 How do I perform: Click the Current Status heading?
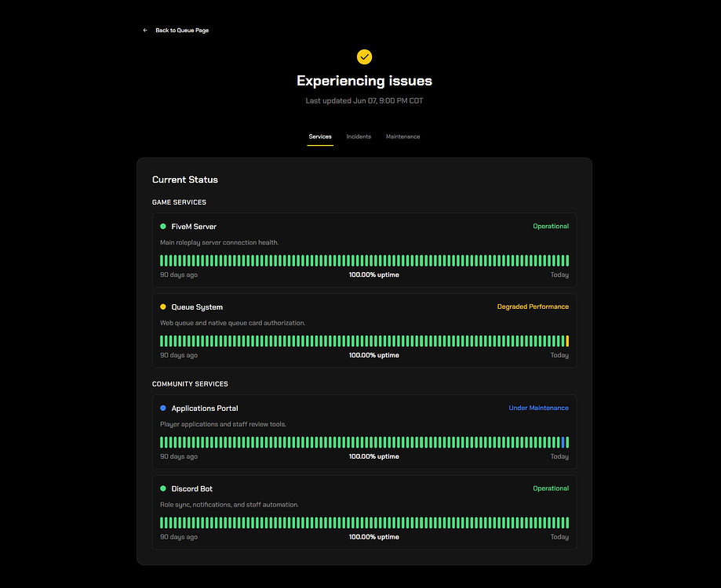coord(185,180)
